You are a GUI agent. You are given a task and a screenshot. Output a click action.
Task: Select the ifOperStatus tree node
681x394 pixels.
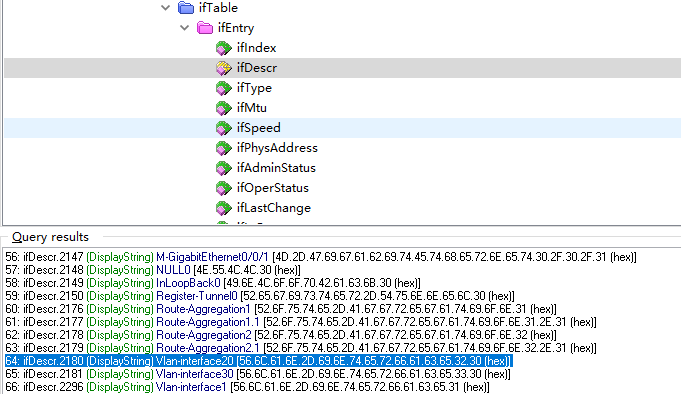(x=272, y=188)
